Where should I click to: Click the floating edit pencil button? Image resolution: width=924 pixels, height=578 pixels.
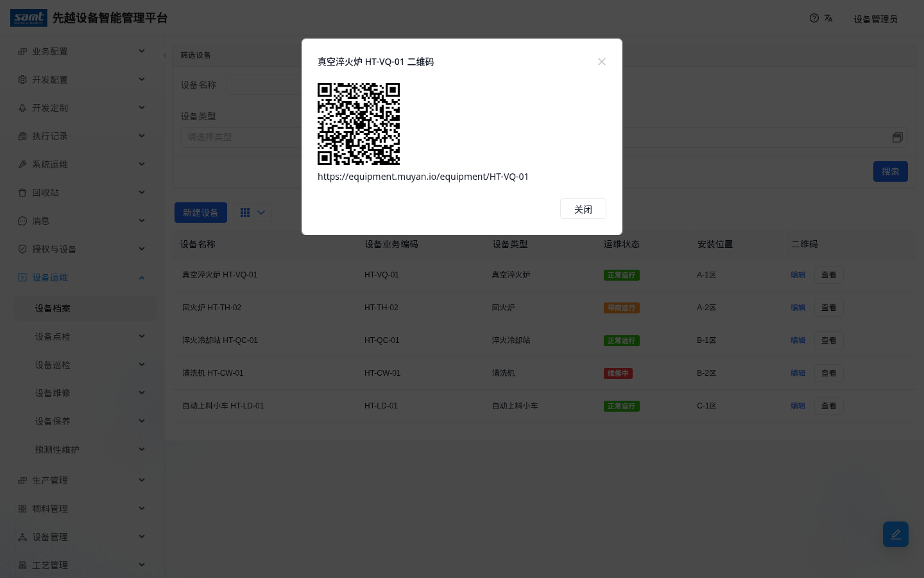point(896,534)
